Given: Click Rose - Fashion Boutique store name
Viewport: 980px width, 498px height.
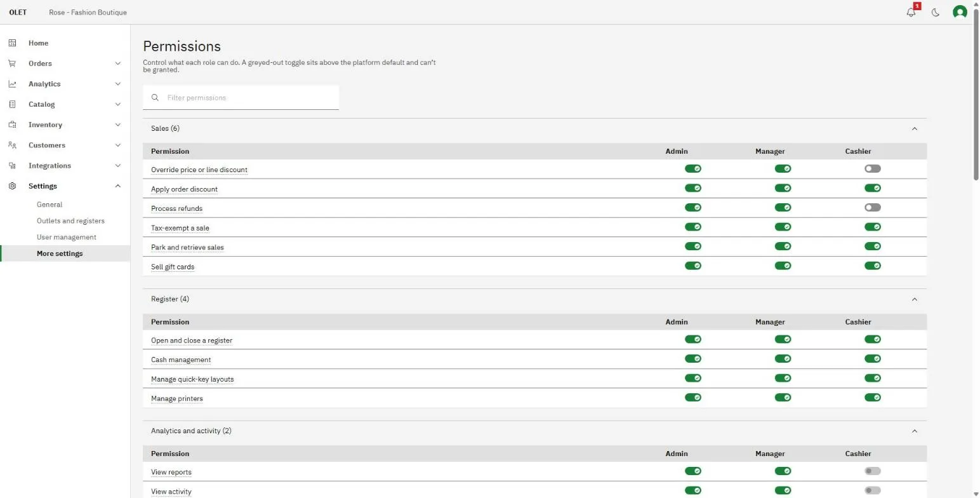Looking at the screenshot, I should [88, 12].
